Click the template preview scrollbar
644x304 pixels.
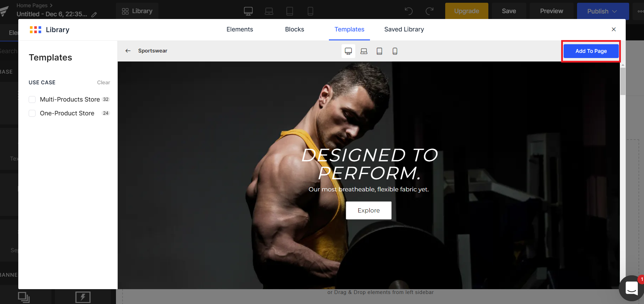pyautogui.click(x=623, y=81)
